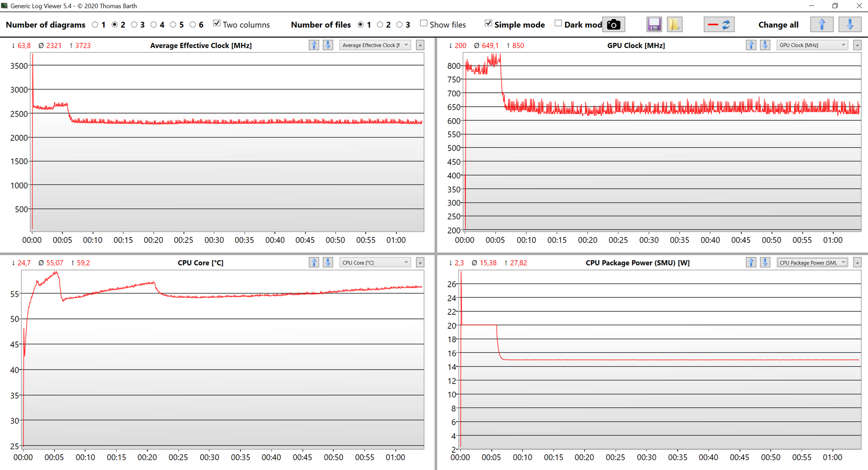The width and height of the screenshot is (868, 470).
Task: Click the red line swap-arrows toolbar icon
Action: pos(719,24)
